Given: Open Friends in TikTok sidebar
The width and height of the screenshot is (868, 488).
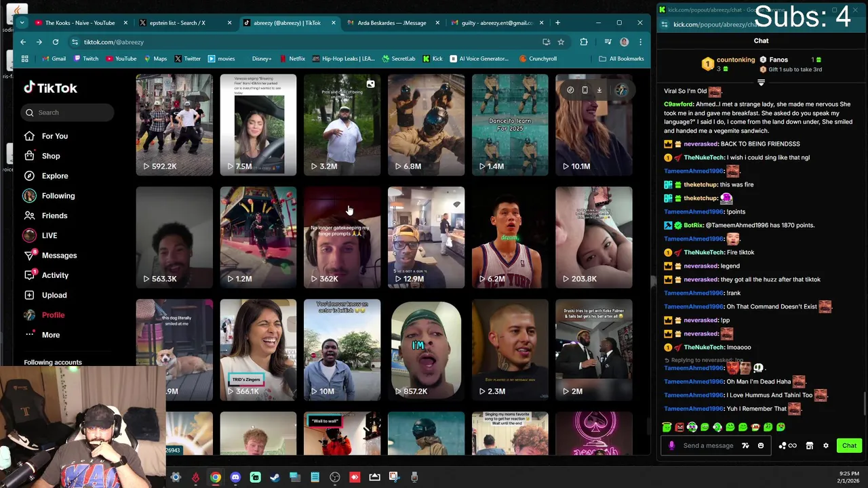Looking at the screenshot, I should [x=46, y=216].
